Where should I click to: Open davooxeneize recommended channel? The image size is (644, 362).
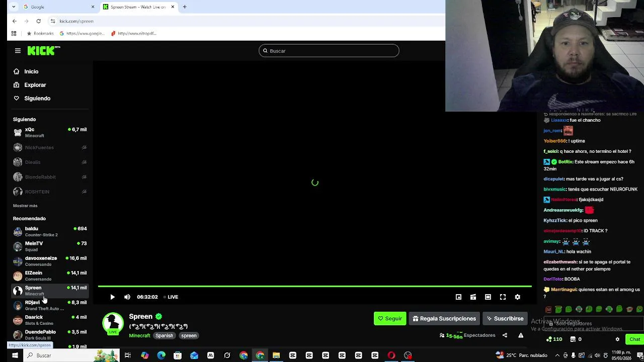[x=50, y=261]
